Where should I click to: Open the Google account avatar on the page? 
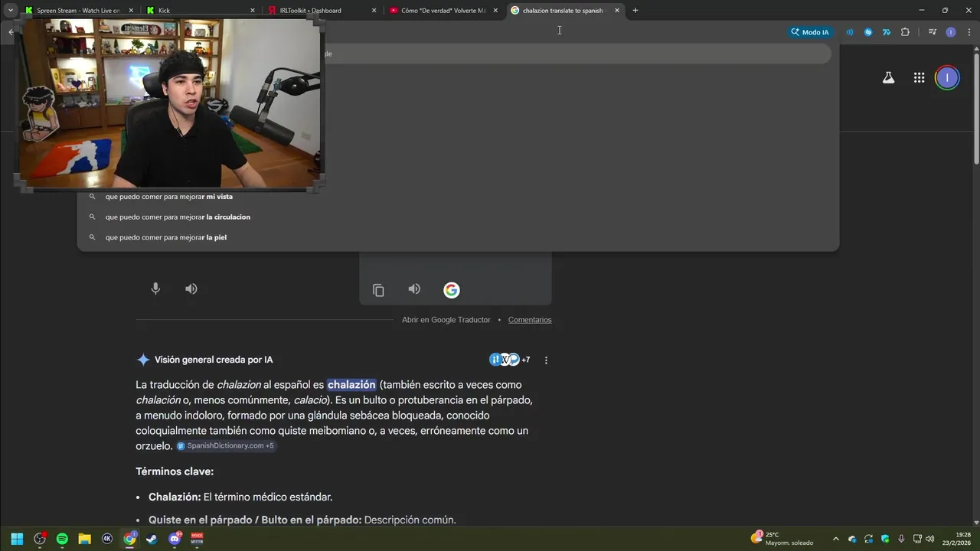pyautogui.click(x=947, y=77)
